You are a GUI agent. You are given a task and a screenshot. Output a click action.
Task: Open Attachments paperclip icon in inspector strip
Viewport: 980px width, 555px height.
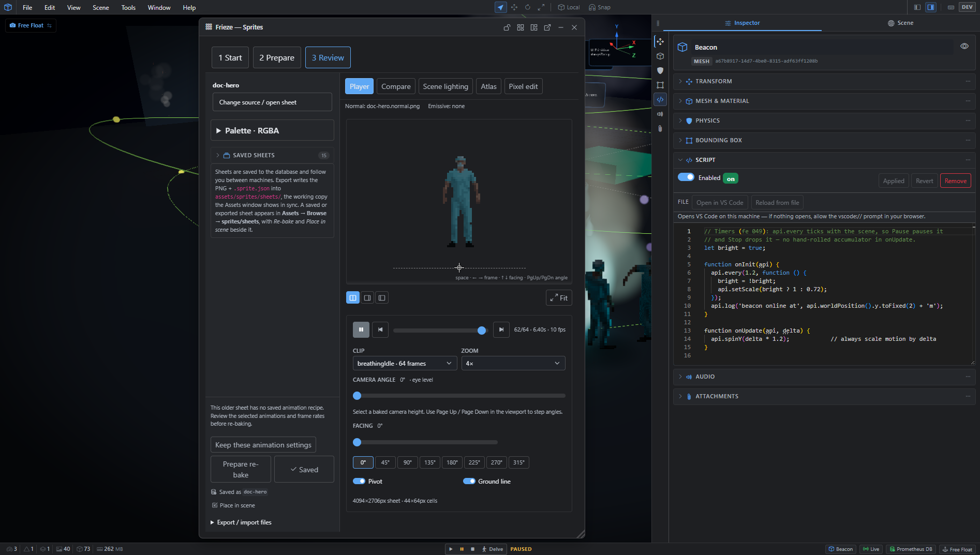point(660,128)
